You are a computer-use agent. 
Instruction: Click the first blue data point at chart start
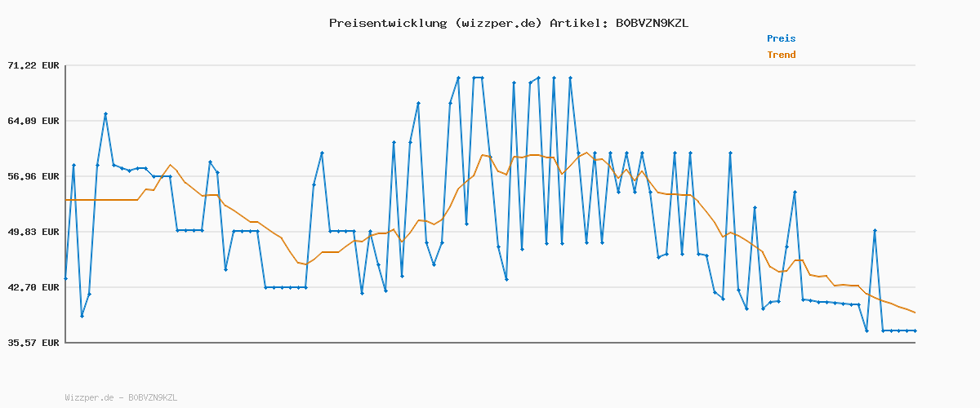point(65,279)
